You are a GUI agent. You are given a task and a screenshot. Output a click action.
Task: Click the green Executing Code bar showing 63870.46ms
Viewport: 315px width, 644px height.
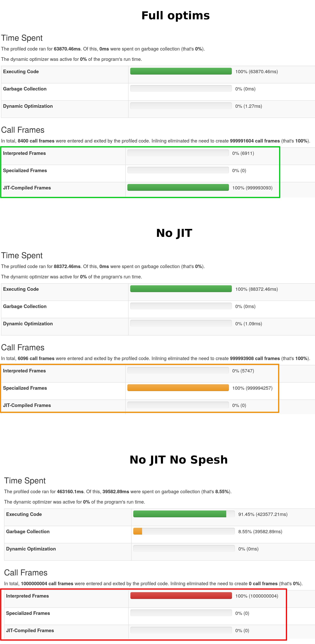click(181, 71)
